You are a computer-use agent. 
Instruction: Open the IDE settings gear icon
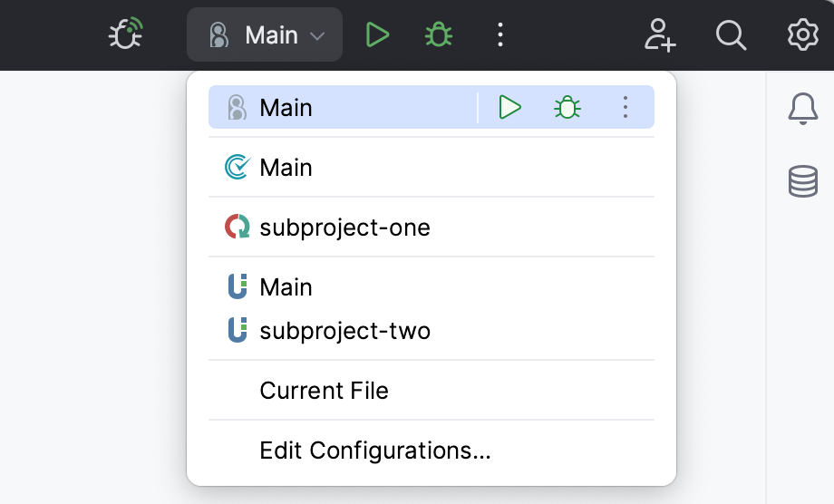point(802,35)
